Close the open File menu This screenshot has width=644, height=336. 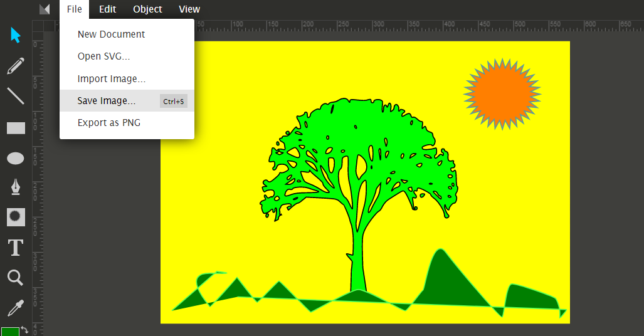(75, 9)
